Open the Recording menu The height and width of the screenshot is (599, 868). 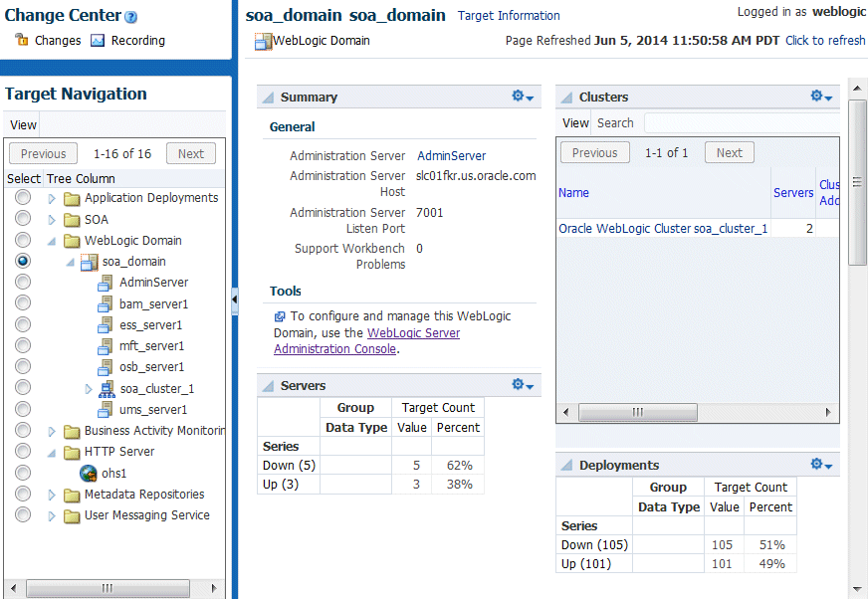pyautogui.click(x=137, y=41)
